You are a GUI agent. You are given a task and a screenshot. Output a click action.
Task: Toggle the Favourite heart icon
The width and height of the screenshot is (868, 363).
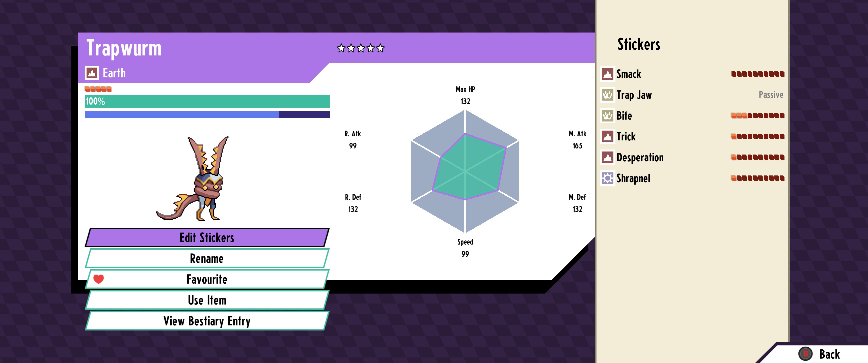coord(98,279)
